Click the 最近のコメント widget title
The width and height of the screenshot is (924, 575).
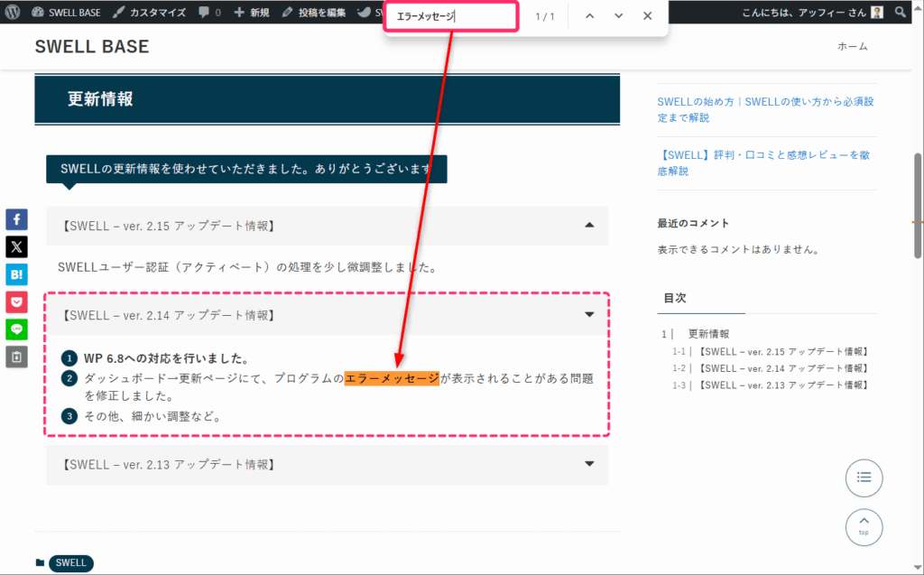click(693, 223)
